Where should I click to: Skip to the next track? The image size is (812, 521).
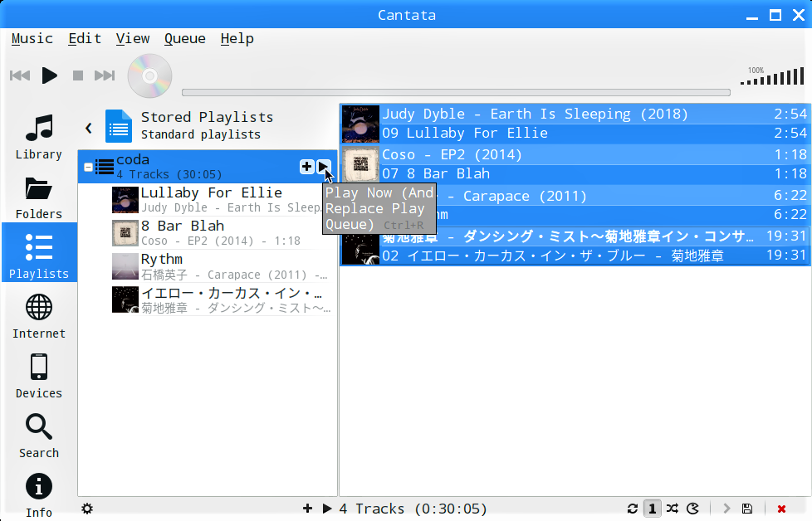(105, 75)
